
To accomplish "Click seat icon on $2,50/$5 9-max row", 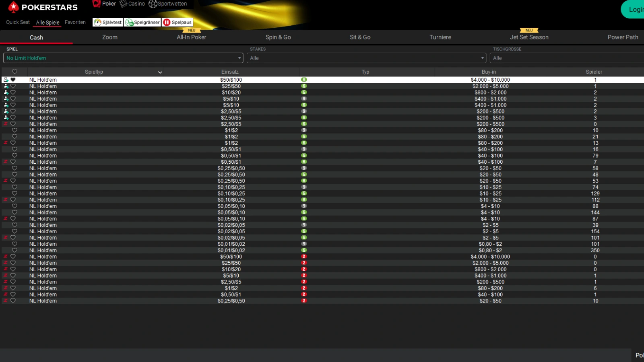I will tap(6, 111).
